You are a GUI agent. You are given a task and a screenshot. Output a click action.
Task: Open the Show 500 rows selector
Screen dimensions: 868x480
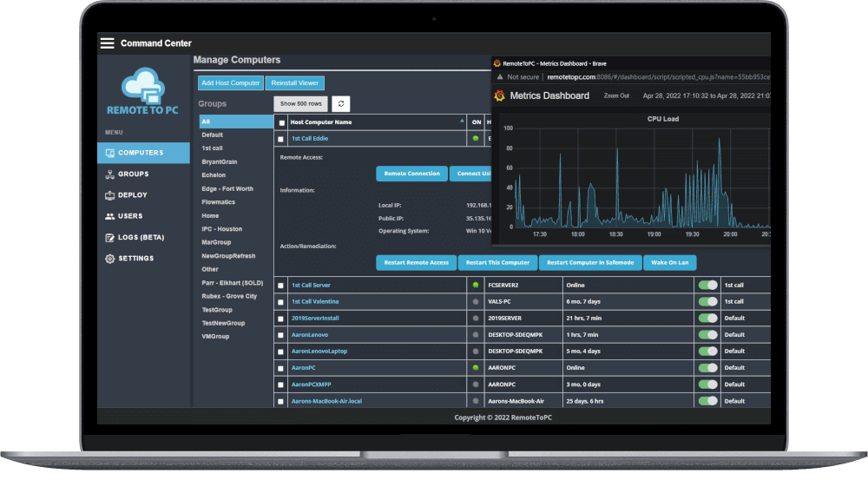coord(300,103)
